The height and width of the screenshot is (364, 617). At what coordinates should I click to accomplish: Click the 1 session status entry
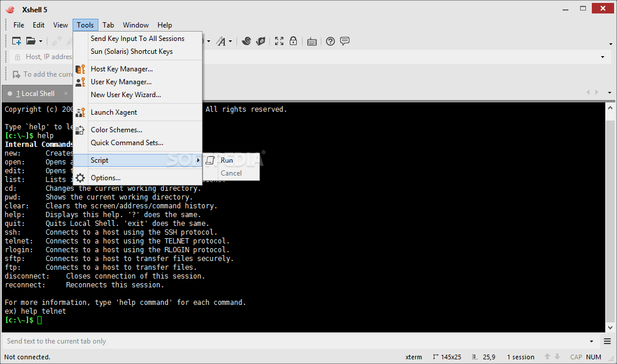520,357
